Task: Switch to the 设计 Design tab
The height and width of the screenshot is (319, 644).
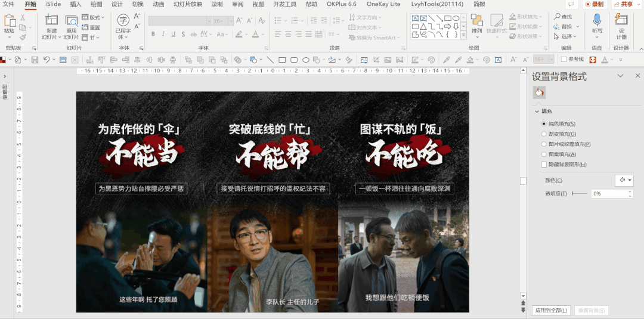Action: point(117,5)
